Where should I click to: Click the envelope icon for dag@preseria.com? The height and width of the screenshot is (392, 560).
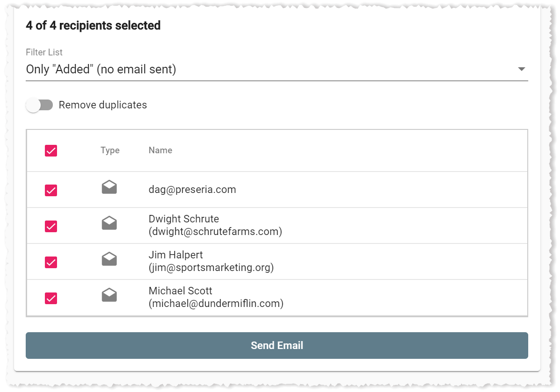point(109,187)
